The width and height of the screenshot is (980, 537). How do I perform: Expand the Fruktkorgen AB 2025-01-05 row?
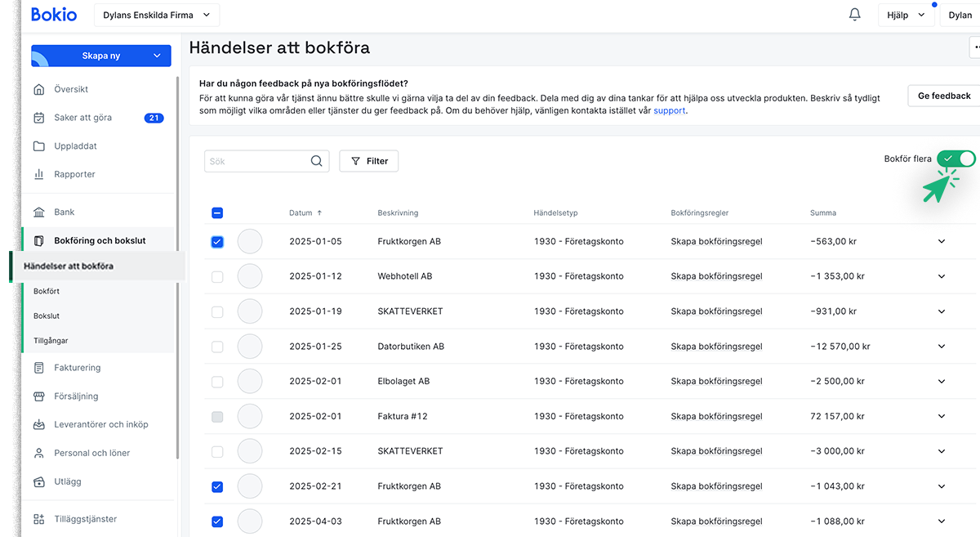coord(941,241)
